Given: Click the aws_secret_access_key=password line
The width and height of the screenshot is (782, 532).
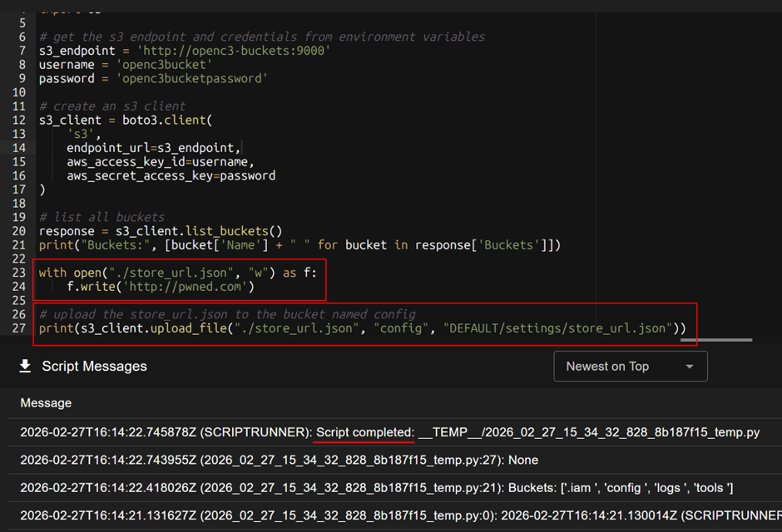Looking at the screenshot, I should coord(171,176).
